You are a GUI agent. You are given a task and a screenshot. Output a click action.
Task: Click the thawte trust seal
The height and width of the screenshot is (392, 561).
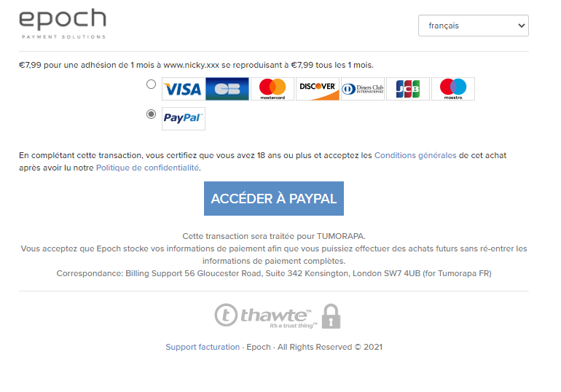[265, 315]
